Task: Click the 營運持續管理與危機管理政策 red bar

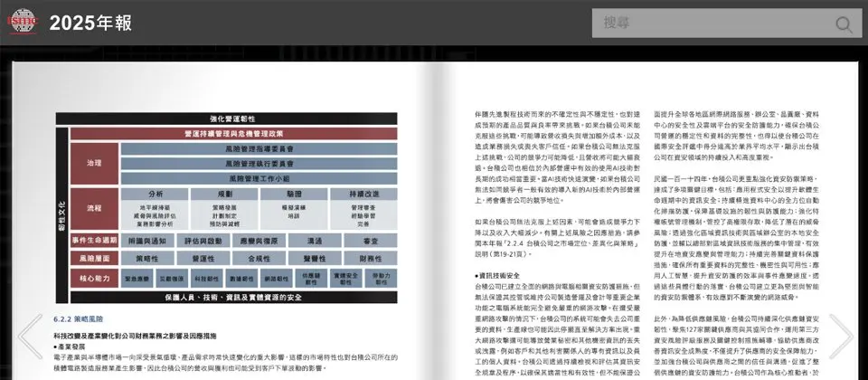Action: (233, 134)
